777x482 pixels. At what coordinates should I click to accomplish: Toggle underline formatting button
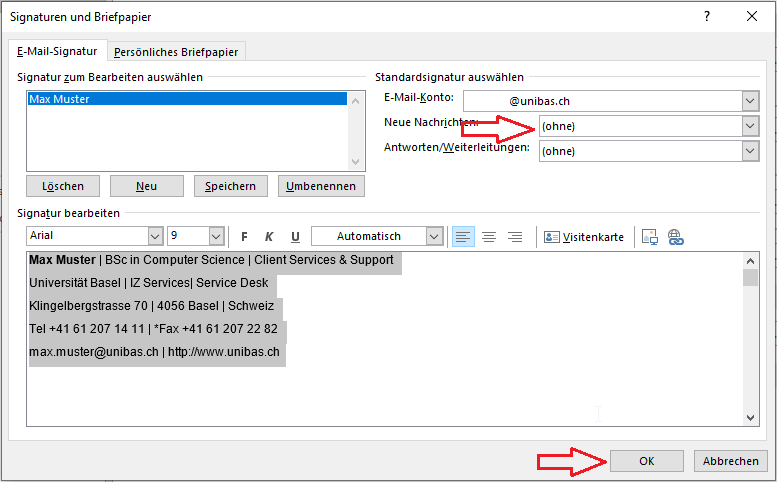coord(294,237)
